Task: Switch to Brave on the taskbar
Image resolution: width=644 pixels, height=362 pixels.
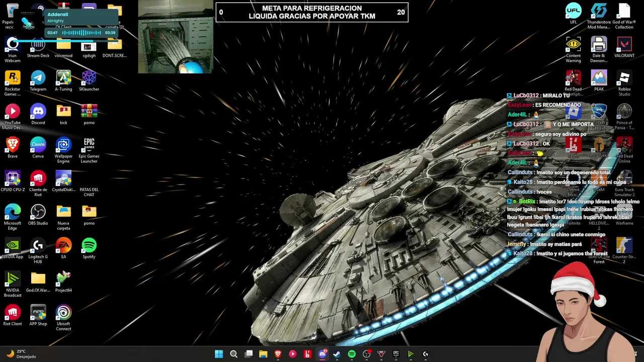Action: pos(278,354)
